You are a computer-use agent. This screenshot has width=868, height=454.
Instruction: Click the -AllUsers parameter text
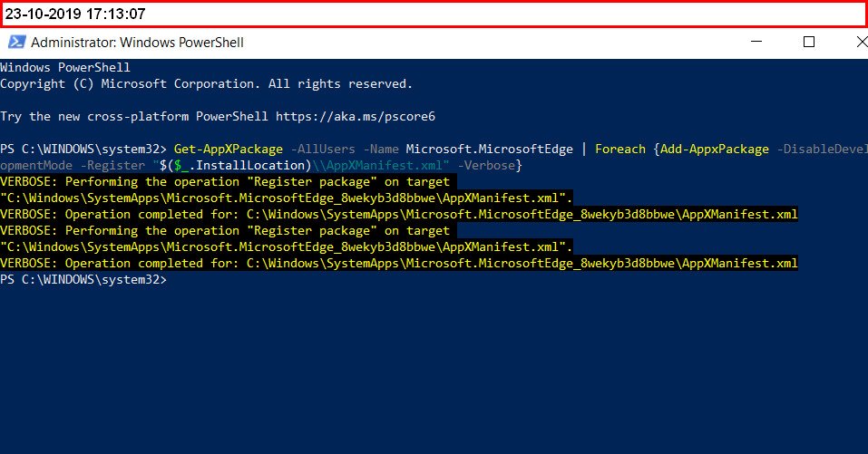pos(323,150)
